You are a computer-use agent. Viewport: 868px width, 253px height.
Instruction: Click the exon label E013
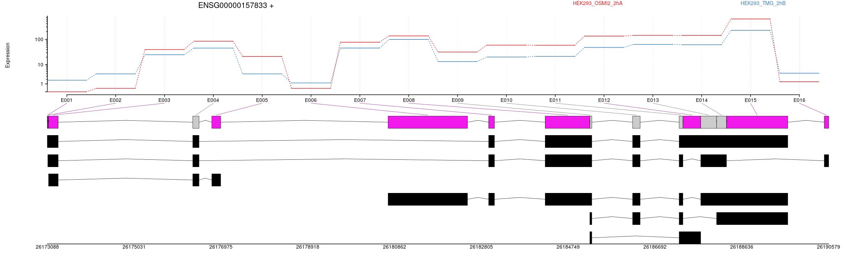653,100
